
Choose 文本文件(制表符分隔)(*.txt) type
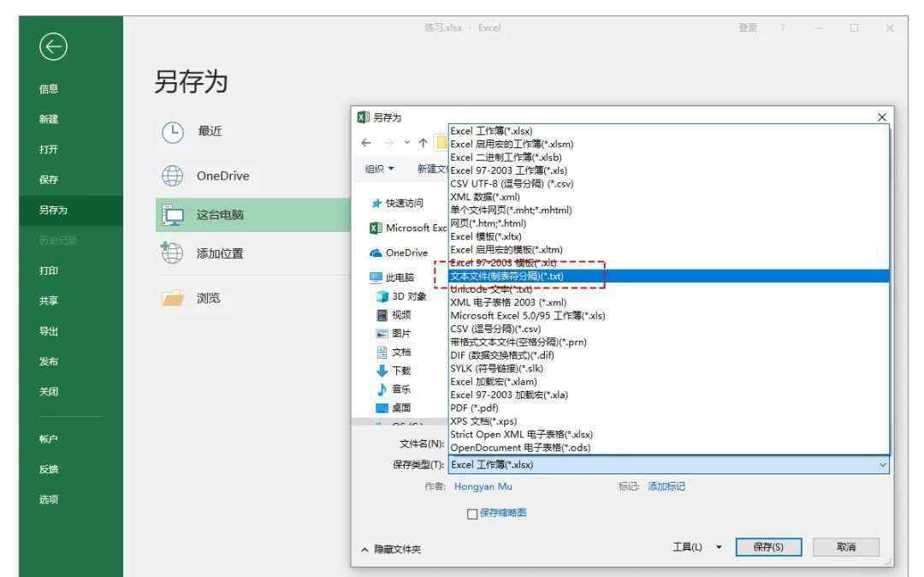(669, 277)
